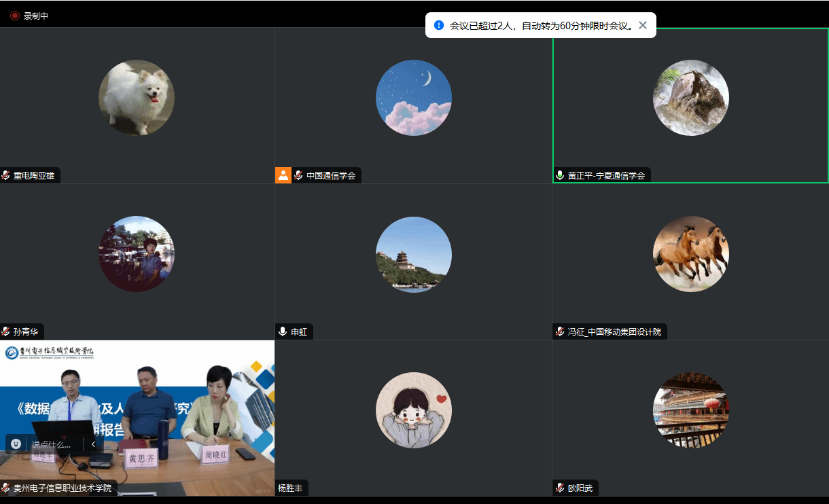Viewport: 829px width, 504px height.
Task: Select the white dog avatar of 重电陶亚雄
Action: [x=137, y=98]
